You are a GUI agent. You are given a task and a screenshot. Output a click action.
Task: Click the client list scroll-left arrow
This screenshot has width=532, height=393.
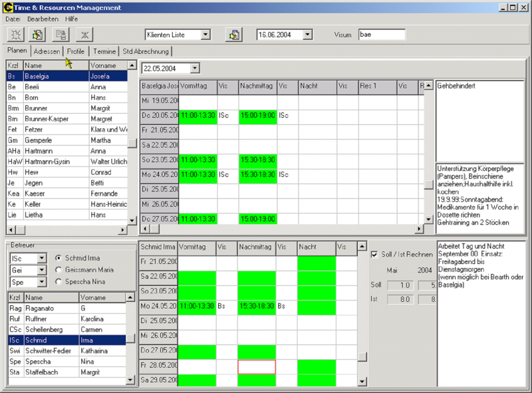(11, 230)
